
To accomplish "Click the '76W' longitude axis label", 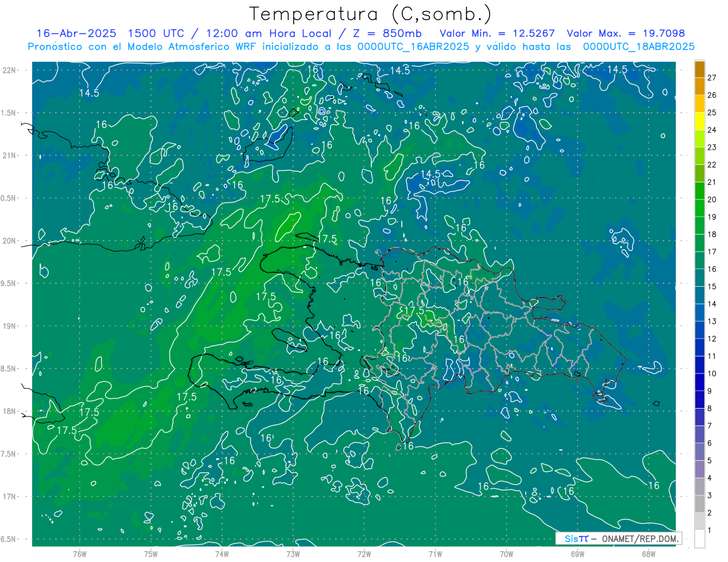I will pyautogui.click(x=79, y=554).
